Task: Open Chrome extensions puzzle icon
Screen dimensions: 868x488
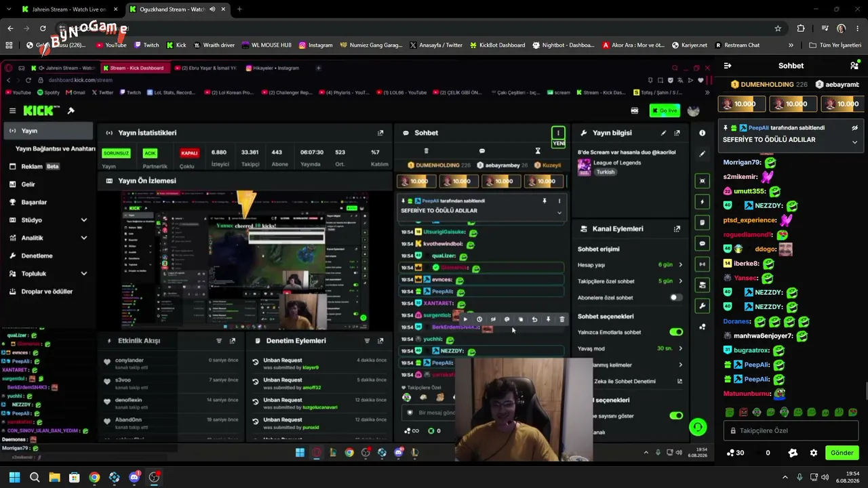Action: (801, 28)
